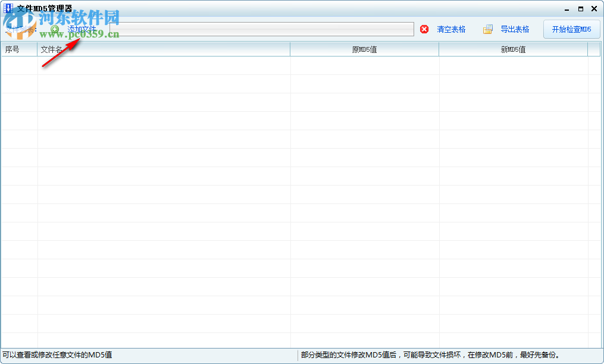604x364 pixels.
Task: Click status warning about 修改MD5前最好先备份
Action: pyautogui.click(x=430, y=354)
